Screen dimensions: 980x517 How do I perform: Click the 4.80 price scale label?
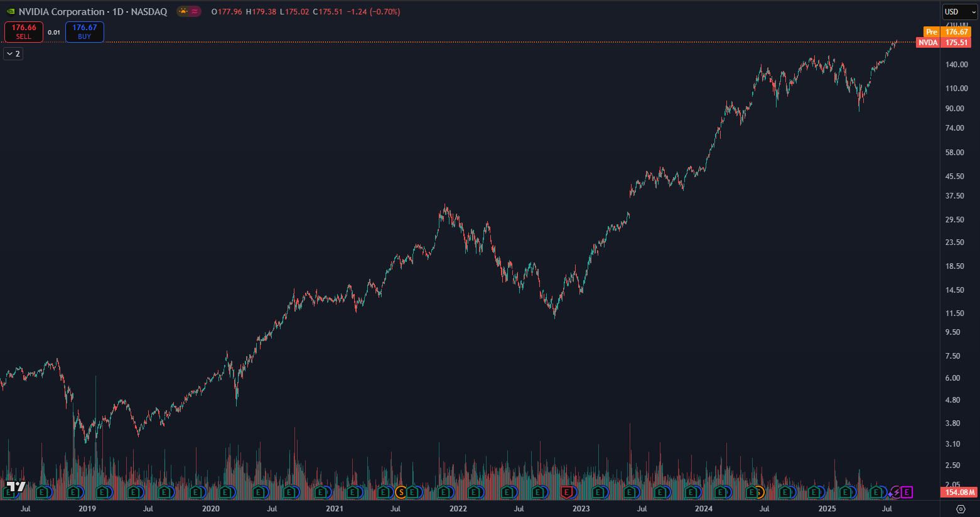[x=952, y=400]
